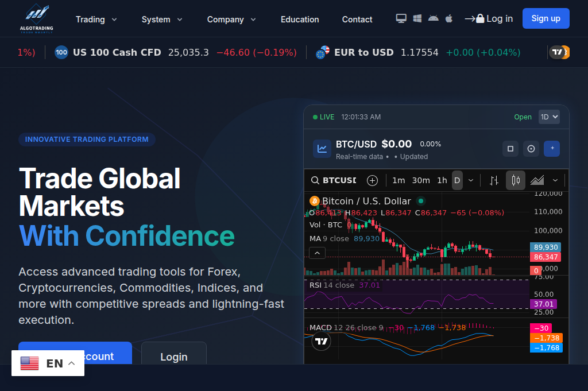Open the 1D interval dropdown near Open
The height and width of the screenshot is (391, 588).
(548, 117)
